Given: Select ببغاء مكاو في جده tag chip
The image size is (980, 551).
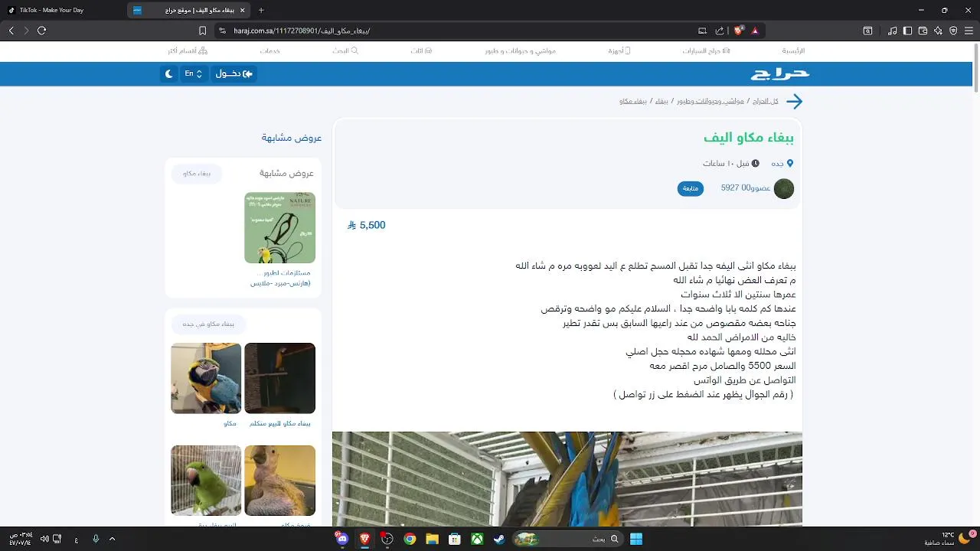Looking at the screenshot, I should (208, 324).
